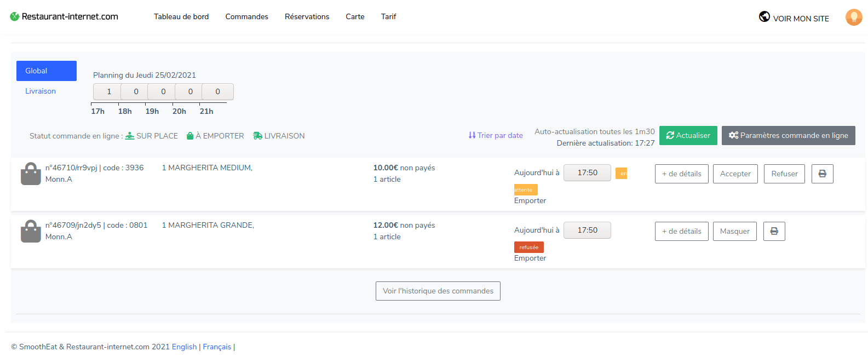Select the Sur Place status filter
The height and width of the screenshot is (363, 868).
152,136
